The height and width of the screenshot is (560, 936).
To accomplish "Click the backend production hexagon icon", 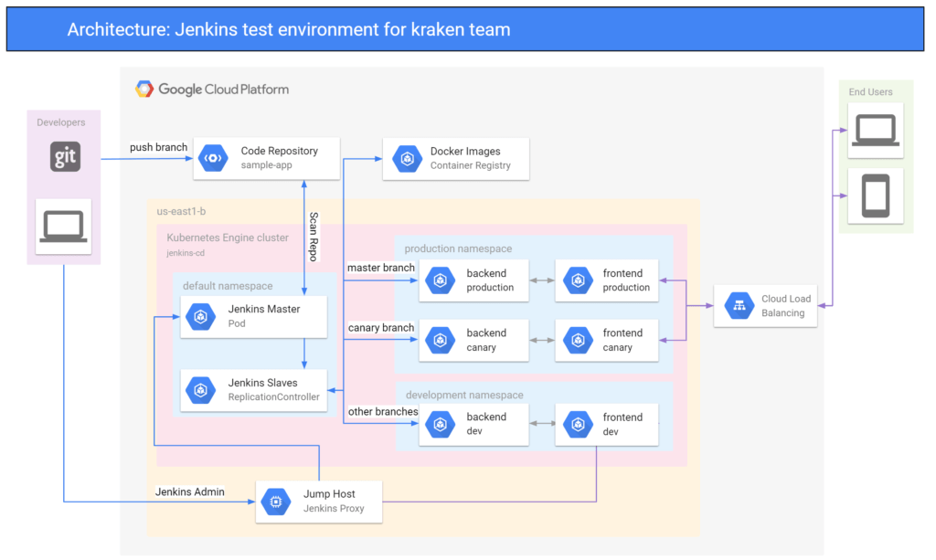I will tap(441, 280).
